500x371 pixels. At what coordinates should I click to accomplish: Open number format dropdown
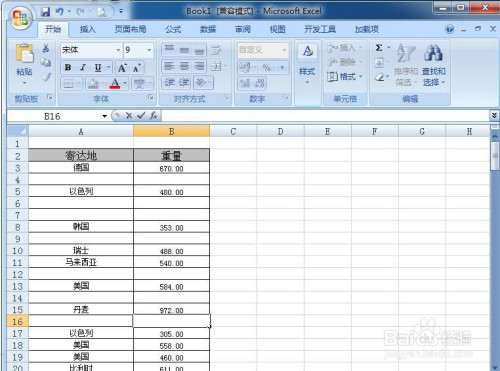coord(284,50)
